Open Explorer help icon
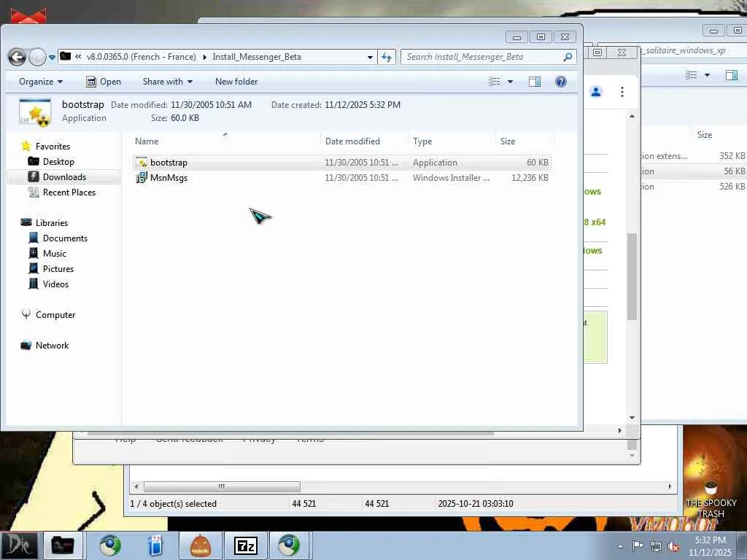The width and height of the screenshot is (747, 560). (x=561, y=82)
